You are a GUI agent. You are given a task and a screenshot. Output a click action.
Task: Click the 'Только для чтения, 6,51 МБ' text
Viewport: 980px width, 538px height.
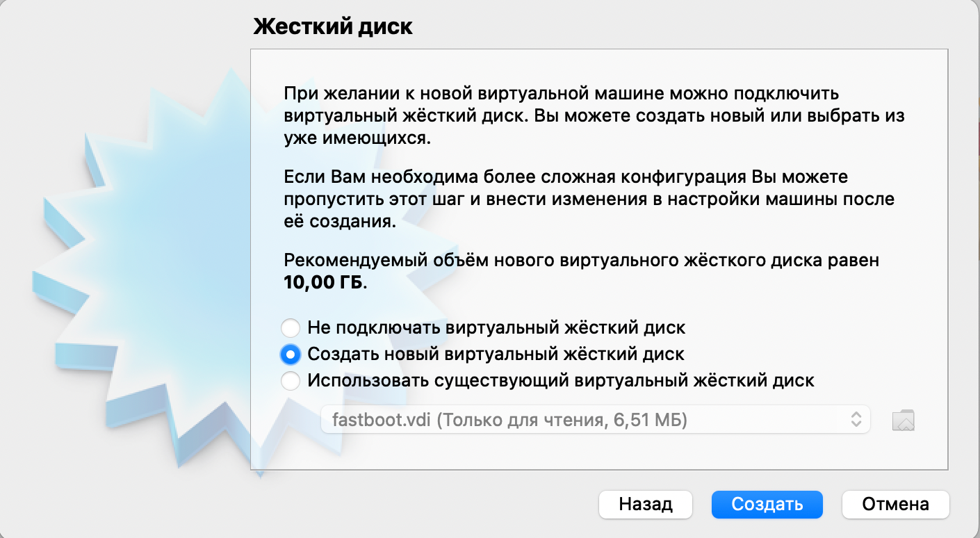(562, 420)
